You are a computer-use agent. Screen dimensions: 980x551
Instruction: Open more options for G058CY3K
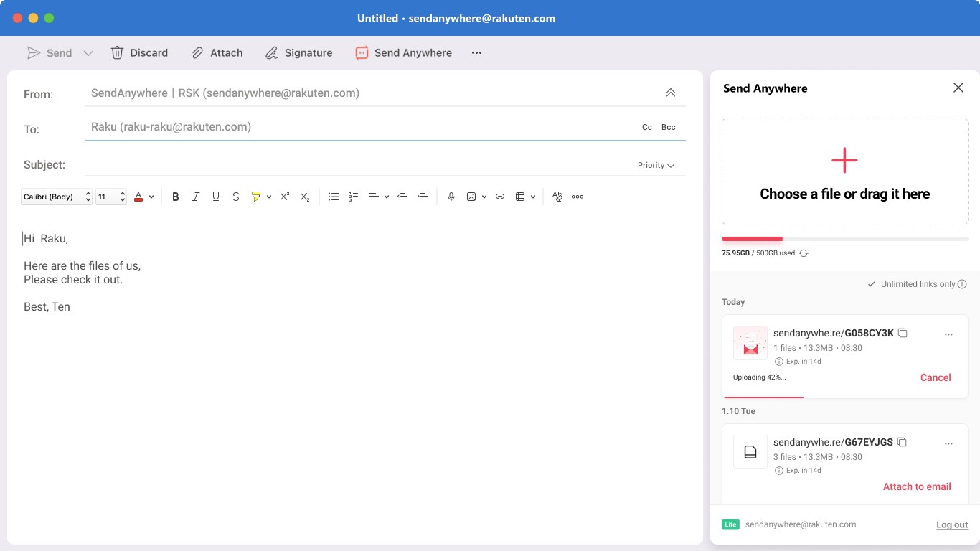click(948, 334)
